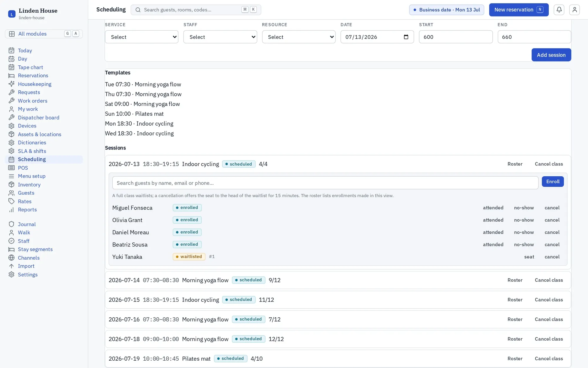Focus the Start time field

[x=456, y=37]
